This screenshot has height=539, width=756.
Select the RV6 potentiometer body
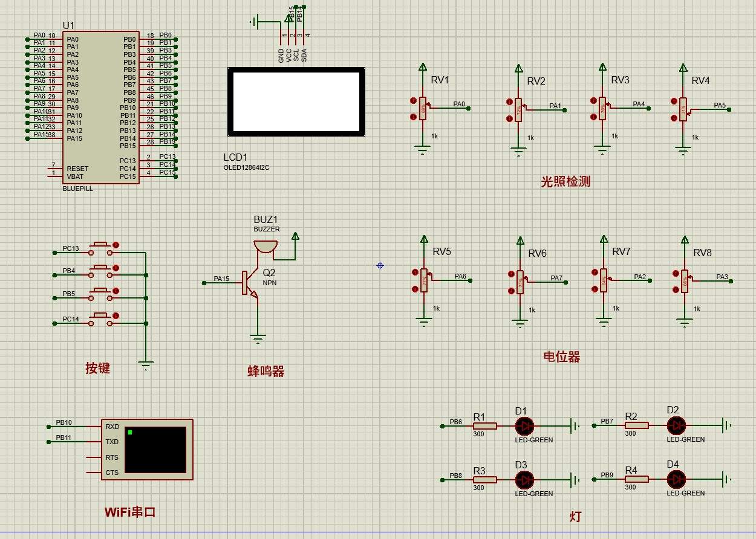coord(520,282)
